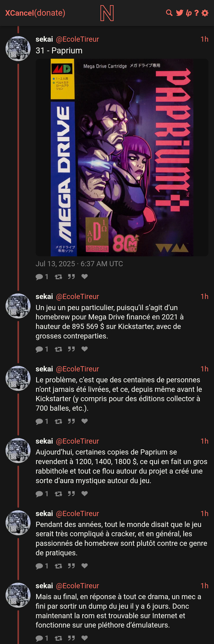
Task: Click the Nitter N logo
Action: point(107,13)
